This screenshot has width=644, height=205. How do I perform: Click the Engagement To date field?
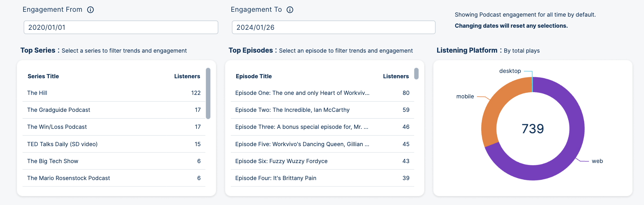pyautogui.click(x=333, y=27)
